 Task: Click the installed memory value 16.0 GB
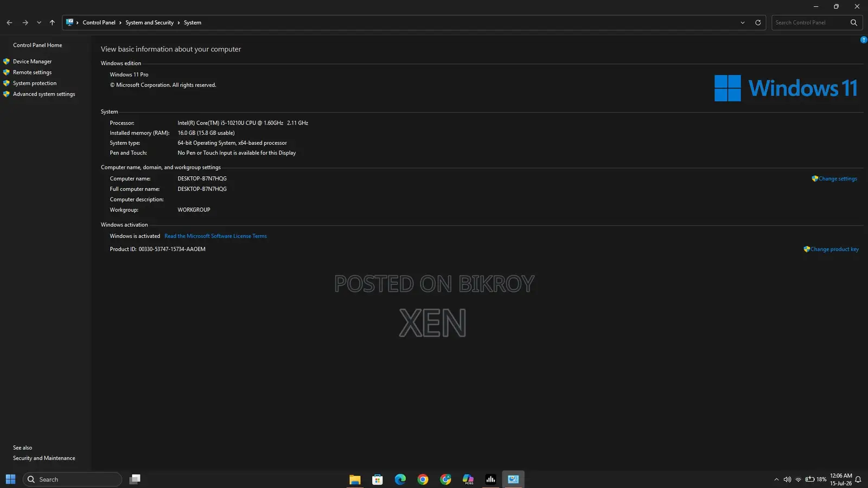pos(206,133)
